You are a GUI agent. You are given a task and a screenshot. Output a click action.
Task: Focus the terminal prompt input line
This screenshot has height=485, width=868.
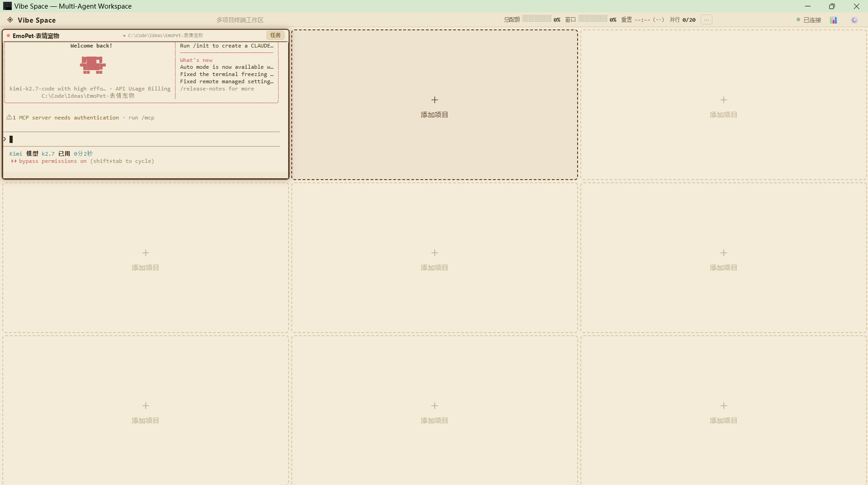click(142, 139)
